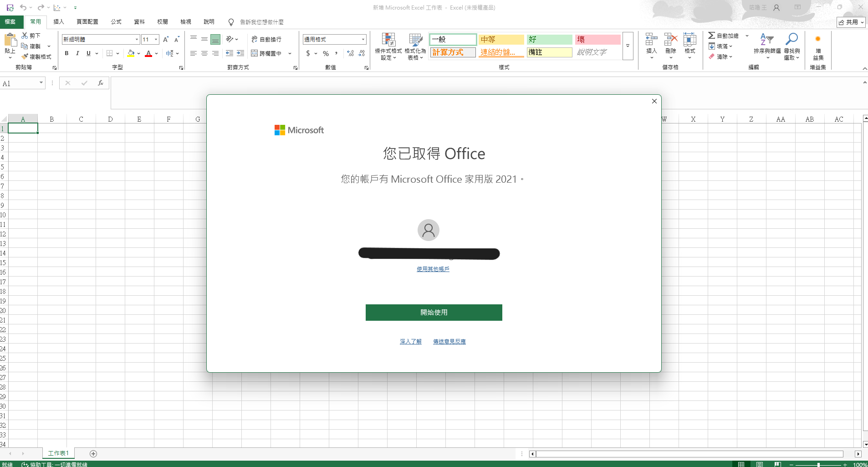
Task: Switch to the Insert (插入) tab
Action: (59, 21)
